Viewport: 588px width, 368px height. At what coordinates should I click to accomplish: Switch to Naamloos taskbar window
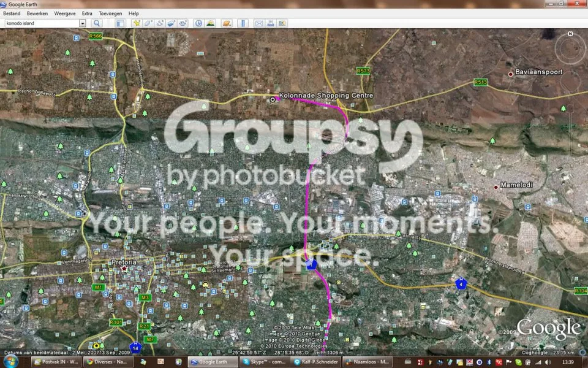(x=367, y=362)
